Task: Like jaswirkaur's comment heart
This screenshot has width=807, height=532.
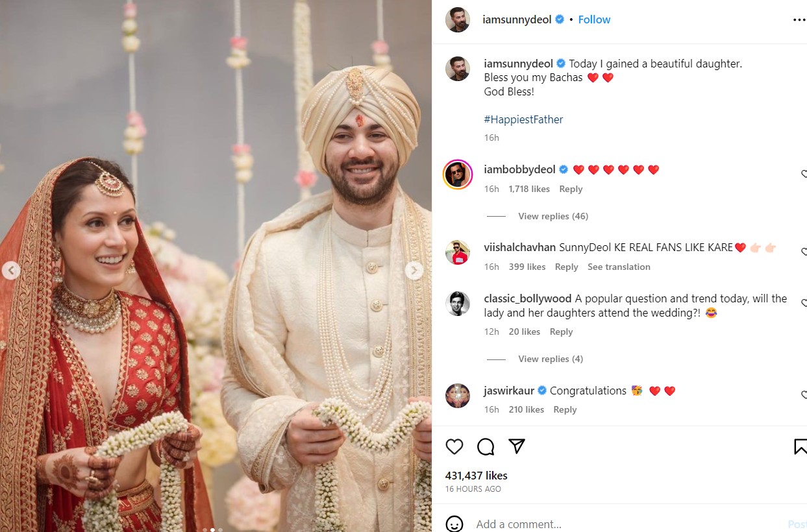Action: 804,394
